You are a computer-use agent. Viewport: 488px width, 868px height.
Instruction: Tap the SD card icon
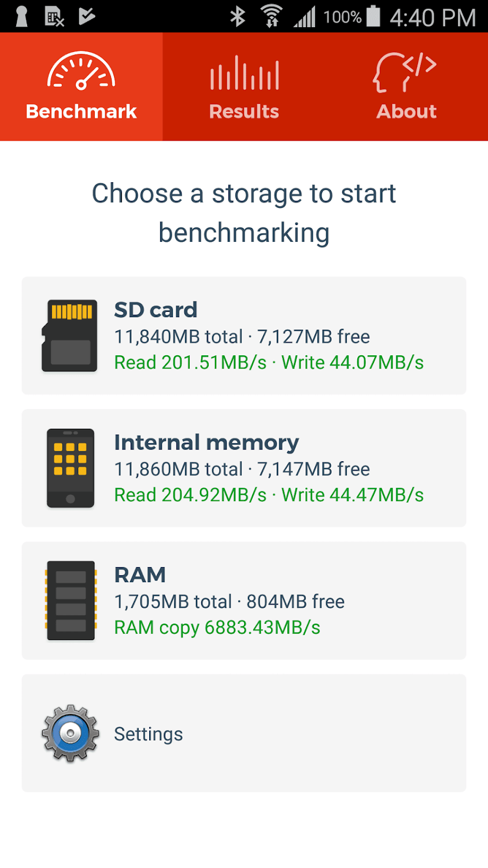tap(70, 336)
